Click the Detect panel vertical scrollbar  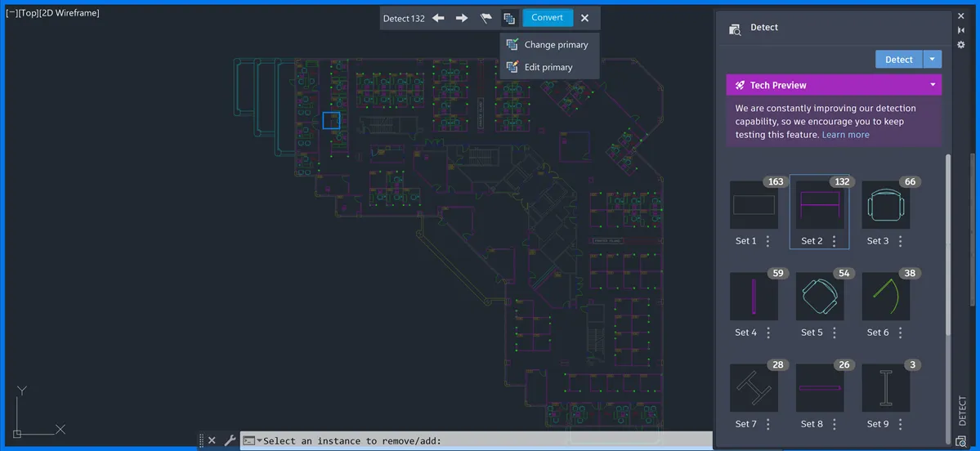(948, 243)
